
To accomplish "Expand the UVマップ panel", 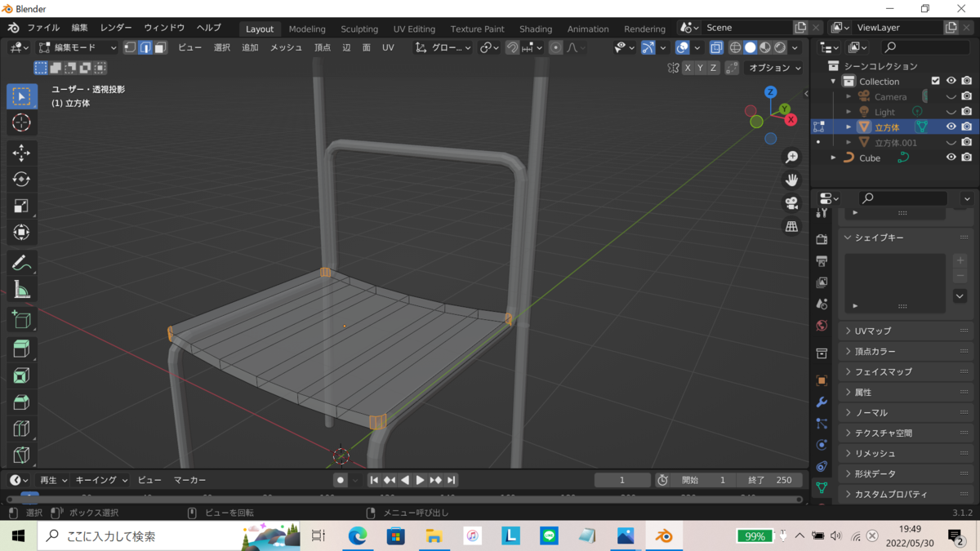I will 906,331.
